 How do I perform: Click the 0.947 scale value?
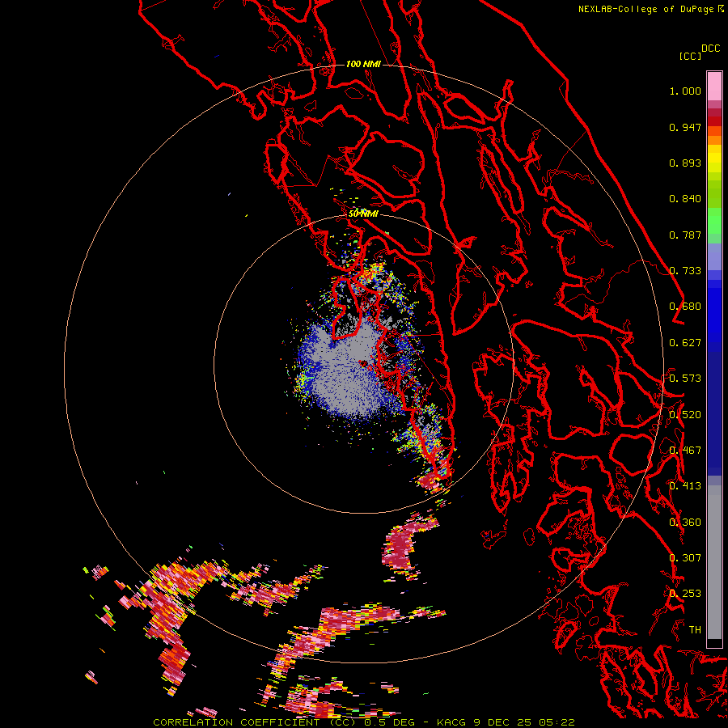(685, 127)
